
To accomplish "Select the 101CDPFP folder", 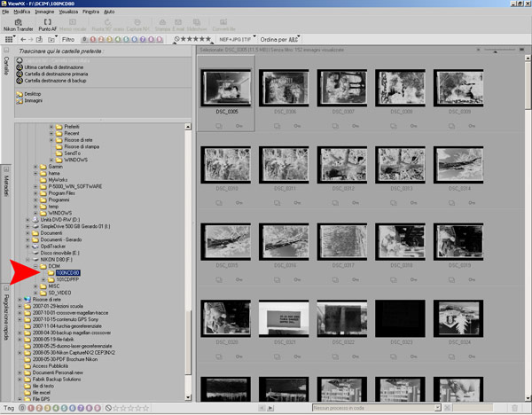I will [67, 278].
